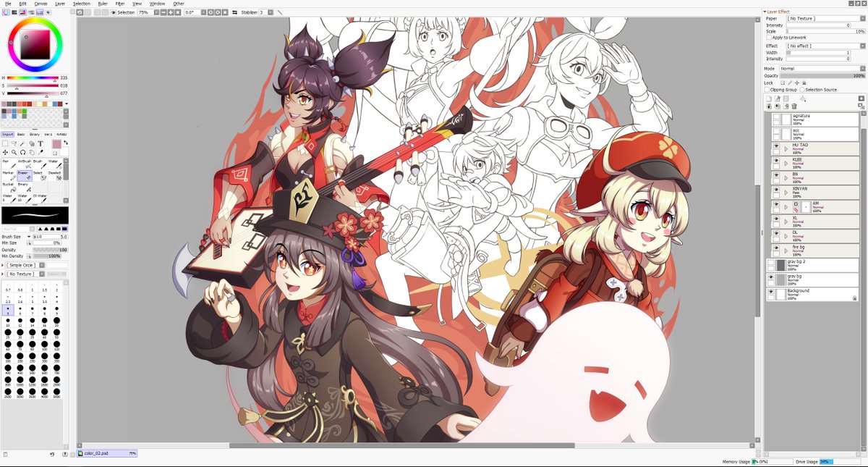The image size is (868, 467).
Task: Select the Eraser brush
Action: point(23,176)
